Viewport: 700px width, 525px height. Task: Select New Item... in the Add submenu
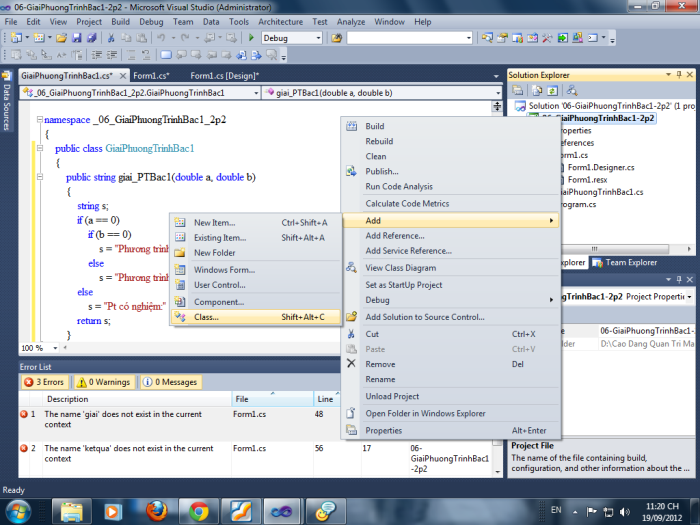point(256,223)
